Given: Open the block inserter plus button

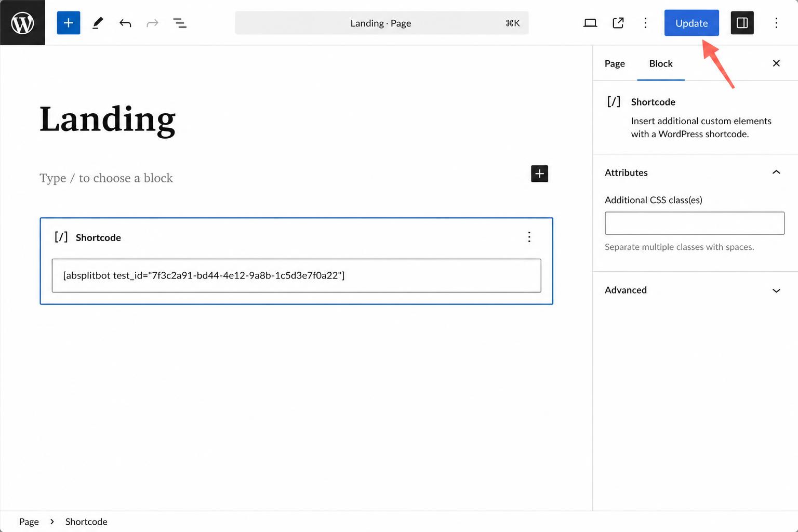Looking at the screenshot, I should point(69,23).
